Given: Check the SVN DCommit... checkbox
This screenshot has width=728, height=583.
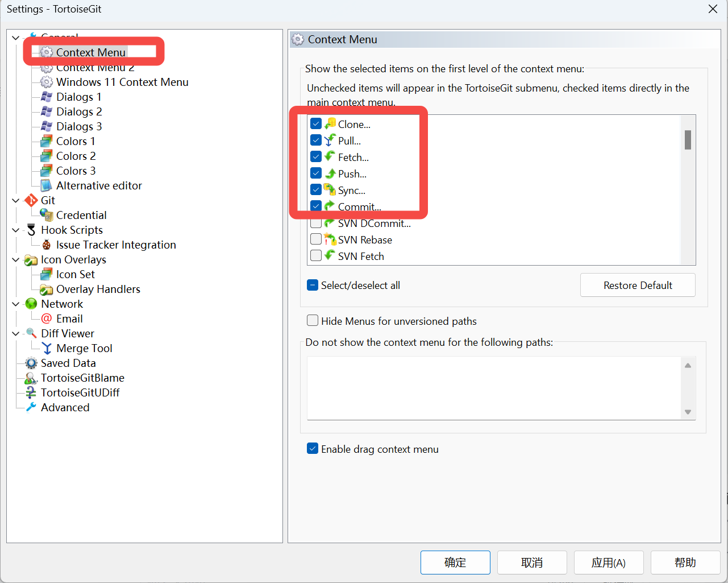Looking at the screenshot, I should click(316, 222).
